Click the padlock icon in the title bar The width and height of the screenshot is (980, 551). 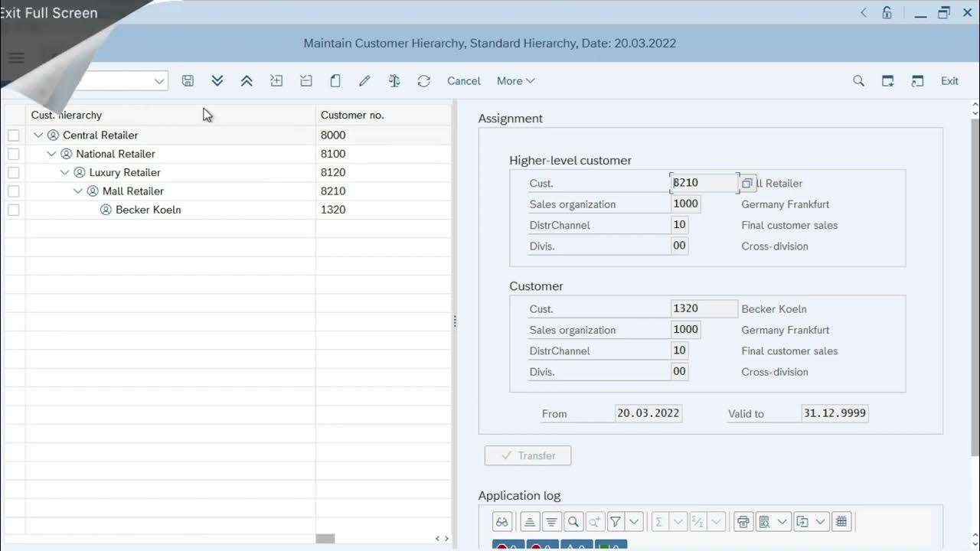[x=887, y=12]
